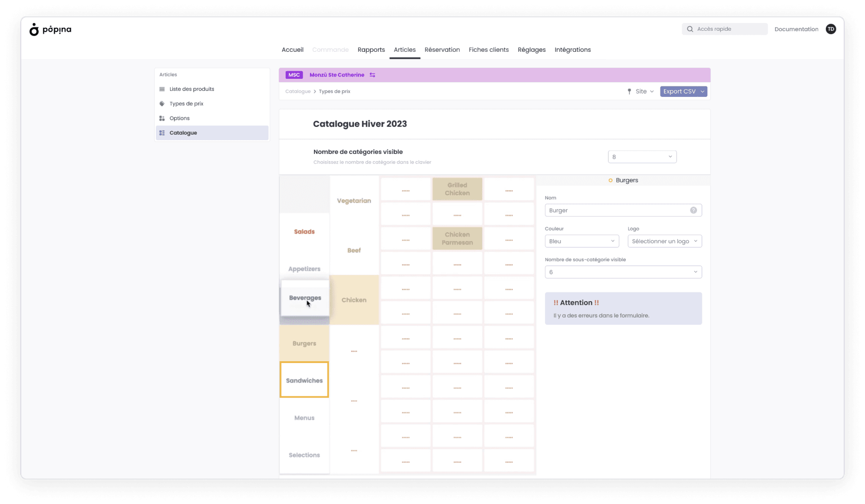This screenshot has height=504, width=865.
Task: Select the Sandwiches category tile
Action: pyautogui.click(x=304, y=380)
